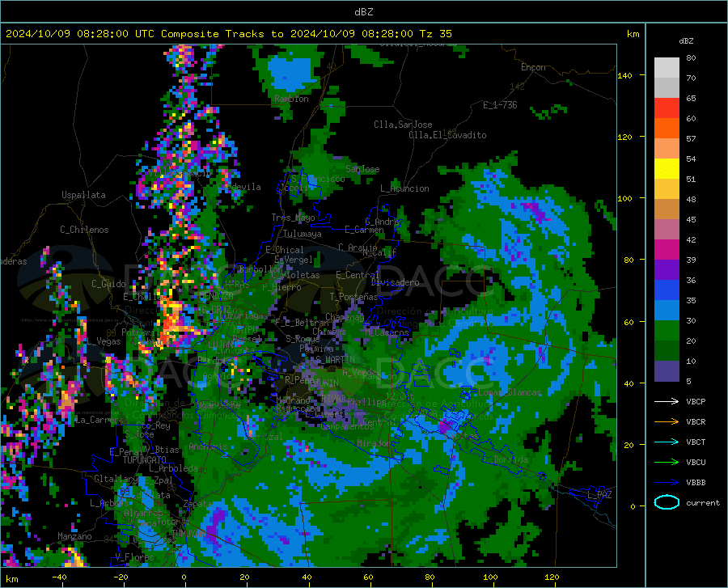The image size is (728, 588).
Task: Click the Tulumaya place label
Action: coord(303,234)
